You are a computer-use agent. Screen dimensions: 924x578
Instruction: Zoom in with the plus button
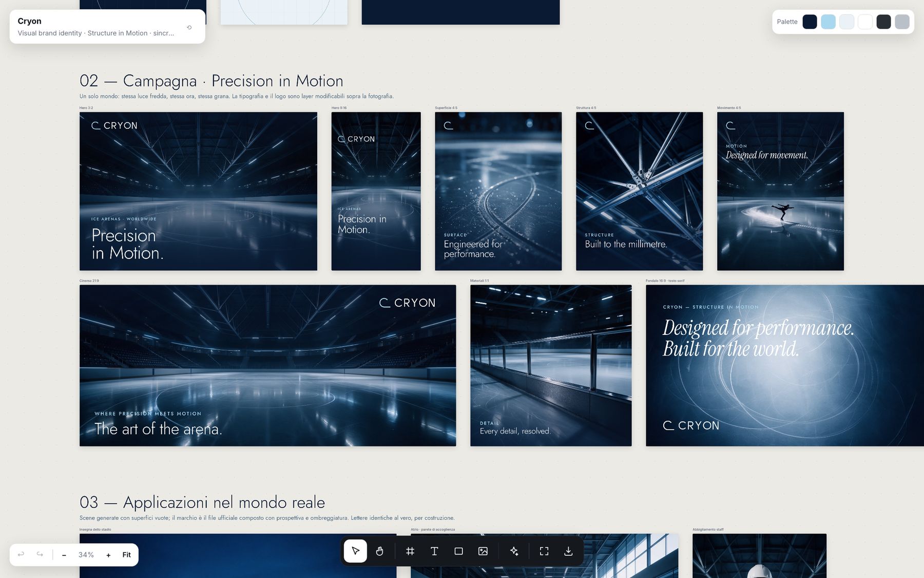[108, 555]
